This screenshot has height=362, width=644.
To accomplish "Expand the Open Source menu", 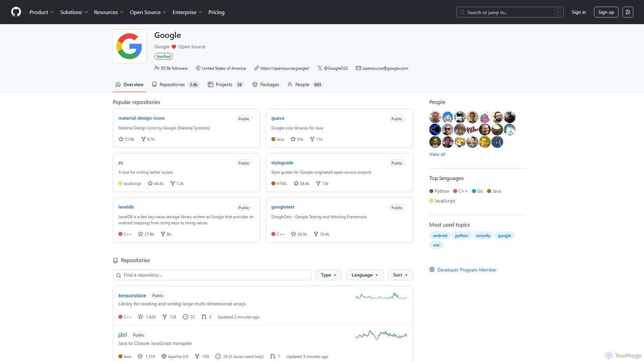I will 148,12.
